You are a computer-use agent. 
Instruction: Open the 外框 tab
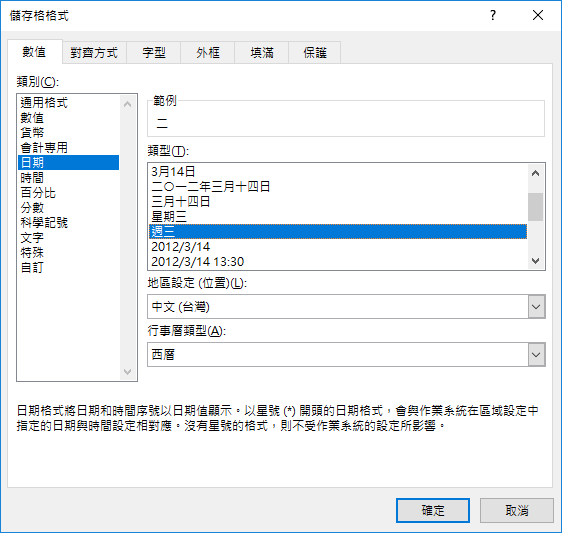(208, 53)
